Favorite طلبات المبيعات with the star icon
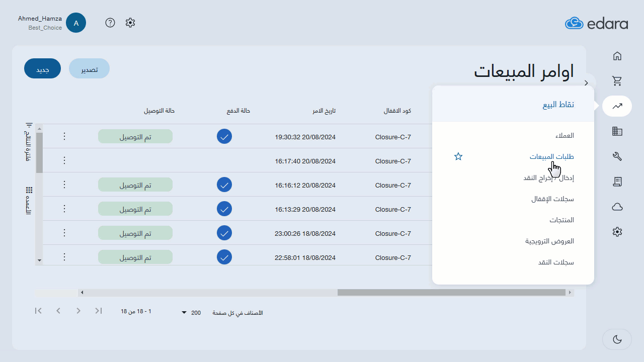 (458, 156)
